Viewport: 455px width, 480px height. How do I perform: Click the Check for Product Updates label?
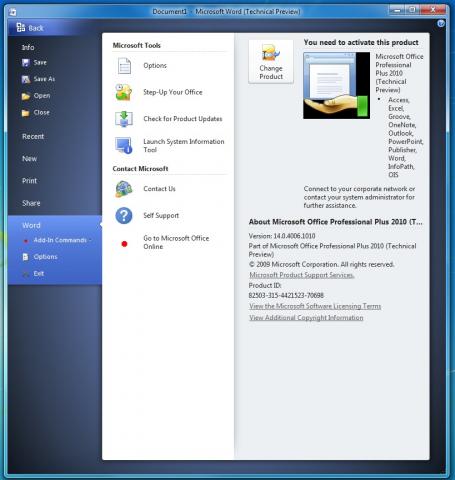(183, 119)
